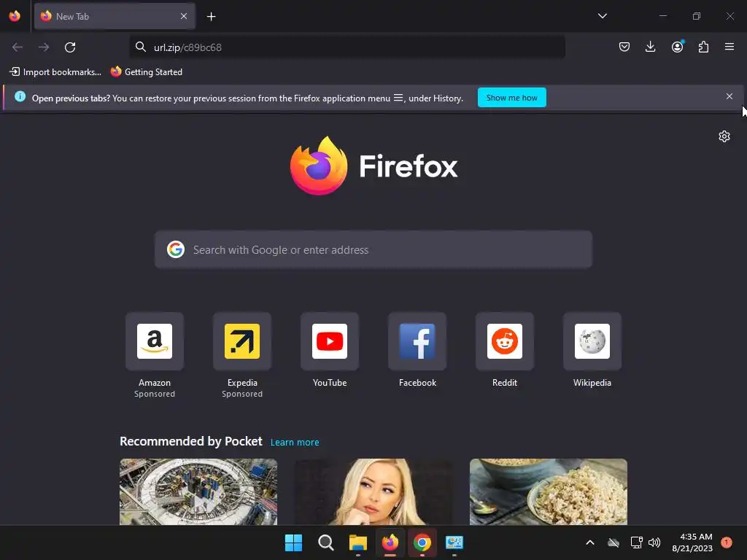747x560 pixels.
Task: Reload the current page
Action: coord(70,47)
